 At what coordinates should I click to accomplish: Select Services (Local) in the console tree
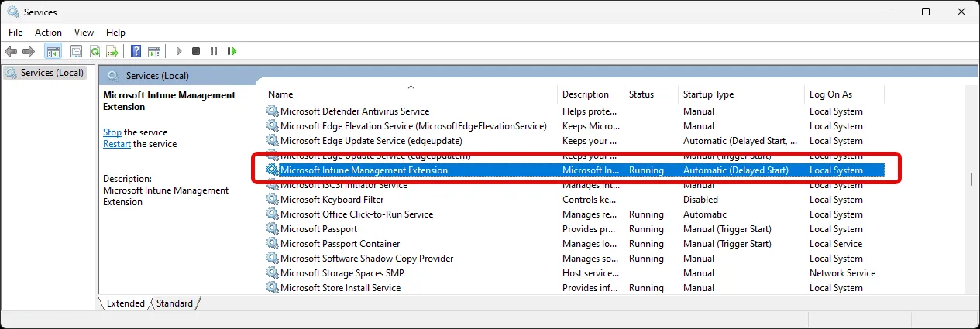click(52, 73)
